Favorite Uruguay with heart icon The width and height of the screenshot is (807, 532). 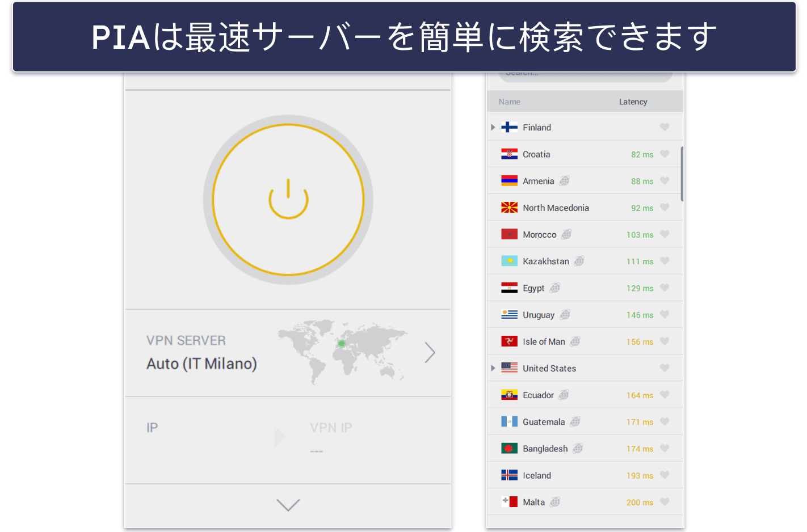tap(665, 314)
